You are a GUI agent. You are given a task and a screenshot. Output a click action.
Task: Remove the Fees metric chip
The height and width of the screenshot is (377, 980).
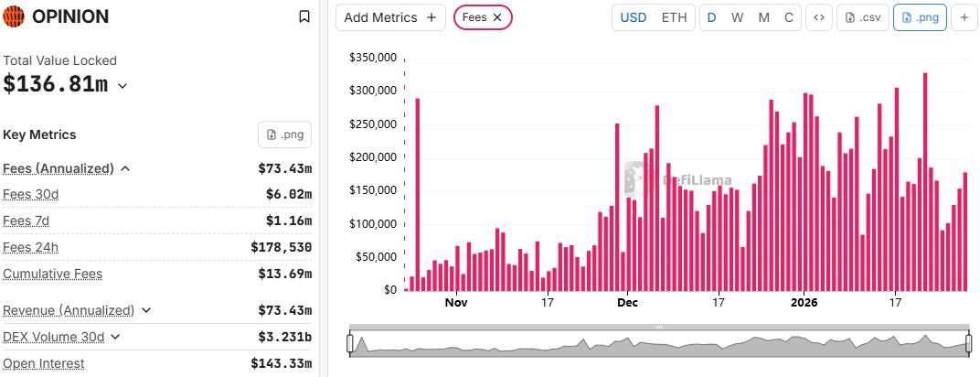[496, 17]
